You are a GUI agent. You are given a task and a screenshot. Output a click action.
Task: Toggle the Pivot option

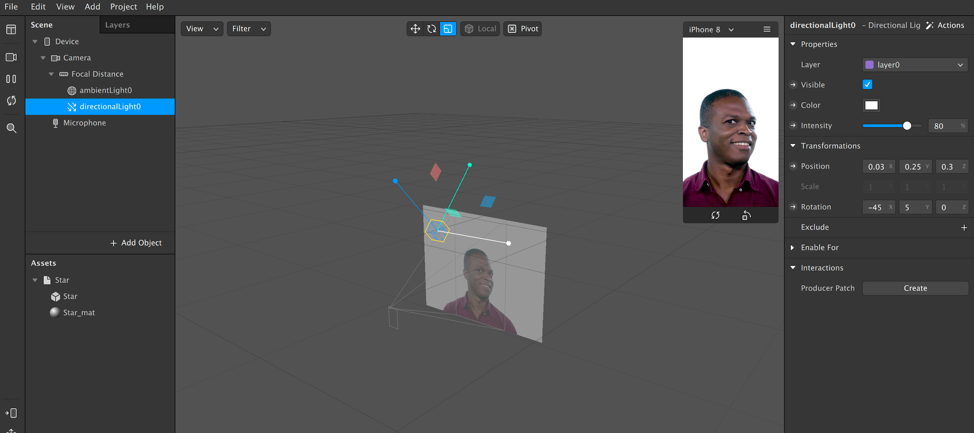point(522,29)
